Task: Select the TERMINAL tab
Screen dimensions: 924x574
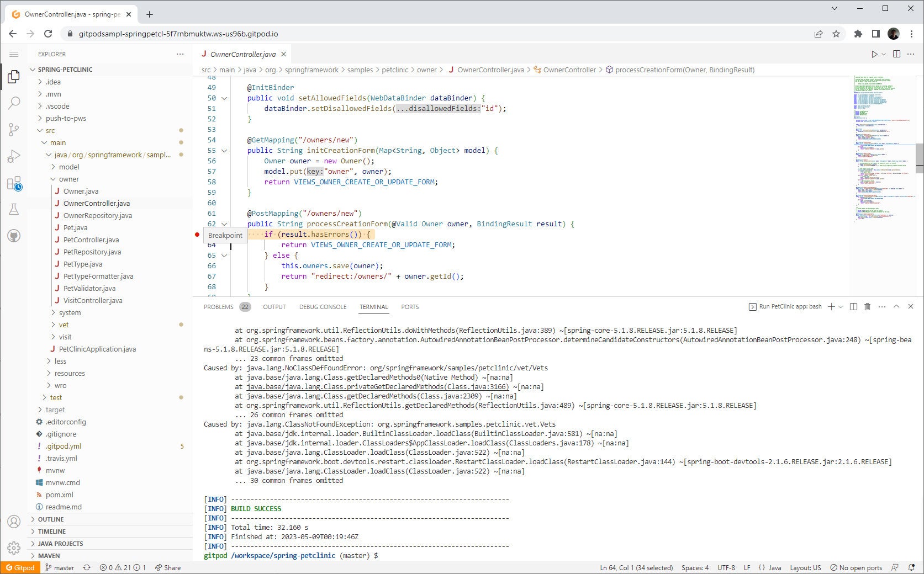Action: tap(374, 307)
